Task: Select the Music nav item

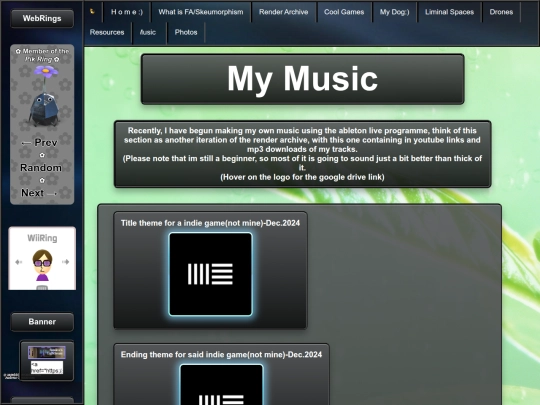Action: [148, 32]
